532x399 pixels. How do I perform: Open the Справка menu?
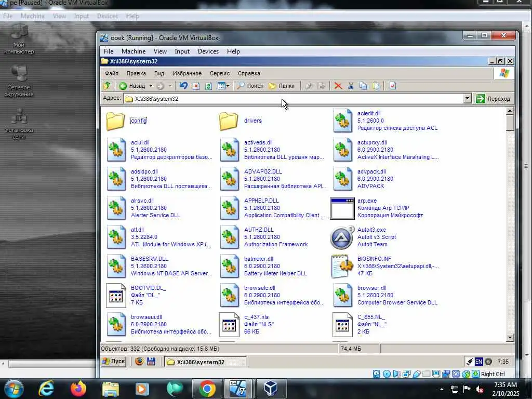click(249, 73)
